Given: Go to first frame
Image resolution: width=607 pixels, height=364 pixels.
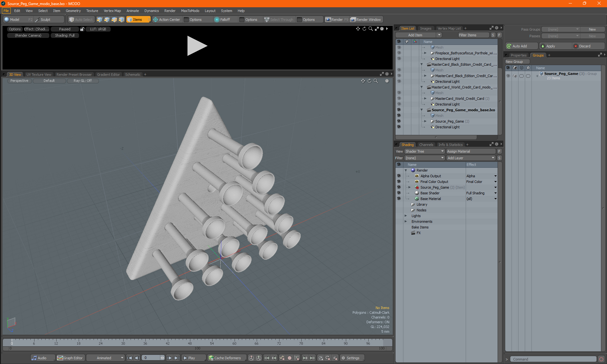Looking at the screenshot, I should pyautogui.click(x=129, y=358).
